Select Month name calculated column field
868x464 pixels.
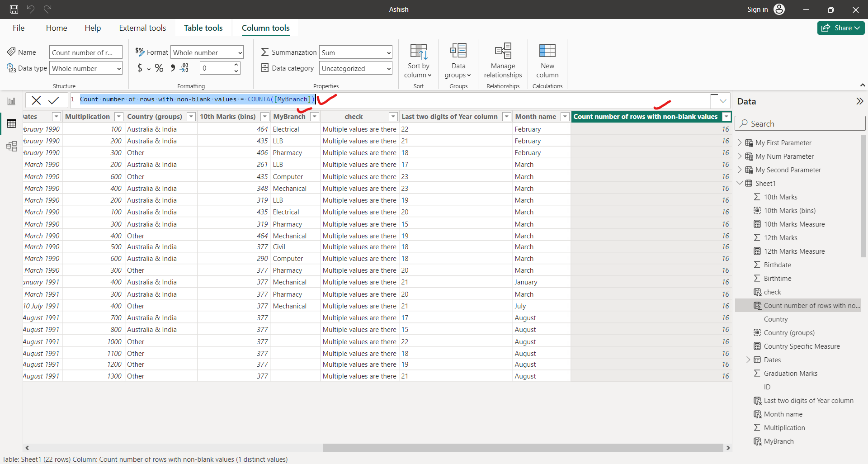pos(783,414)
